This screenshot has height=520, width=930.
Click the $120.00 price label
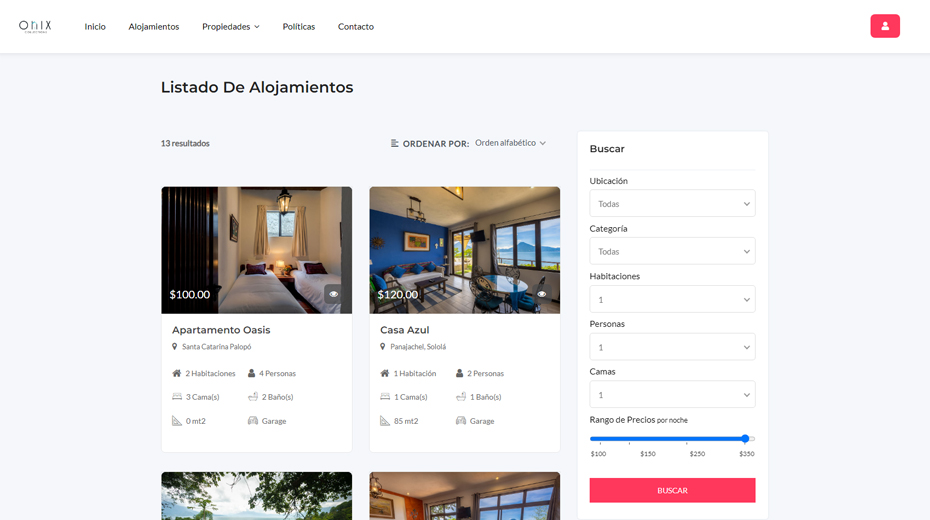398,295
